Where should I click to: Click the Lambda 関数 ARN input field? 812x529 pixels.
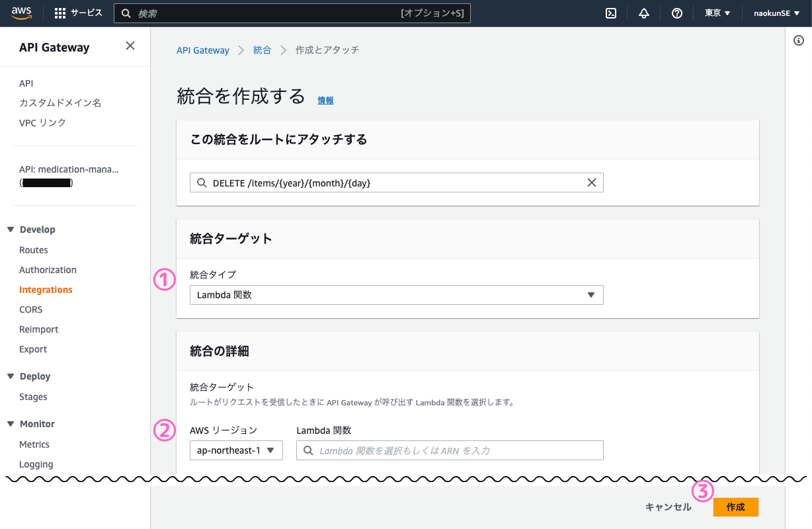coord(450,450)
